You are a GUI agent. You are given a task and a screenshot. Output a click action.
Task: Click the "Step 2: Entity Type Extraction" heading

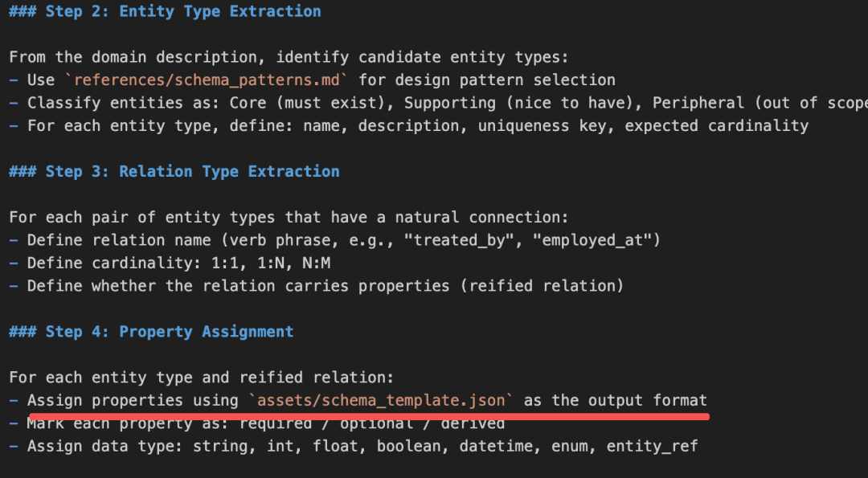point(165,11)
